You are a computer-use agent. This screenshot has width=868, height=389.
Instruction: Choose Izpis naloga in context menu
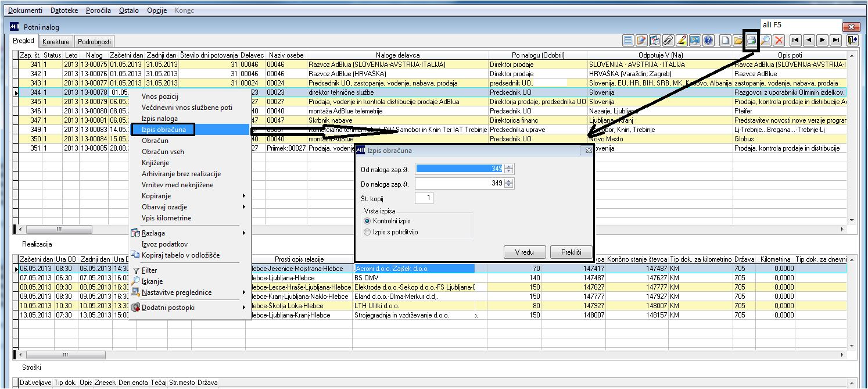click(189, 119)
